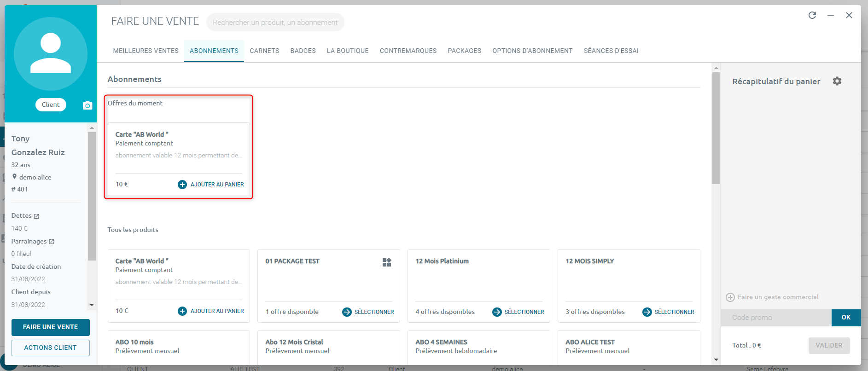Click the 4 offres disponibles text
Image resolution: width=868 pixels, height=371 pixels.
point(445,312)
